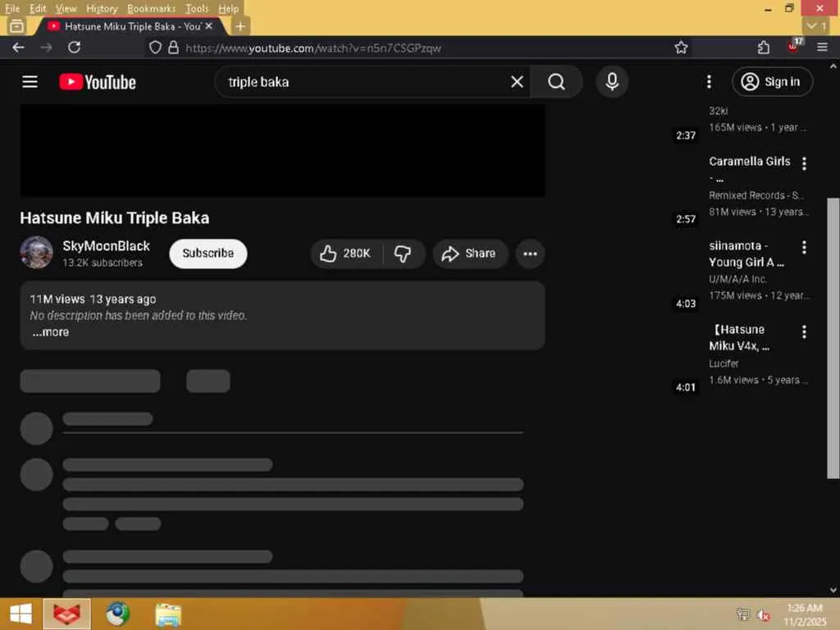The width and height of the screenshot is (840, 630).
Task: Open the View menu
Action: (x=66, y=8)
